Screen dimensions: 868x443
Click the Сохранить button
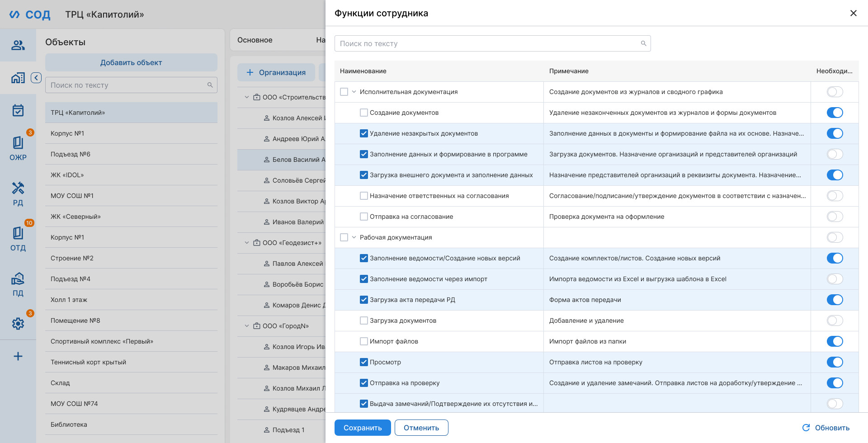tap(363, 428)
